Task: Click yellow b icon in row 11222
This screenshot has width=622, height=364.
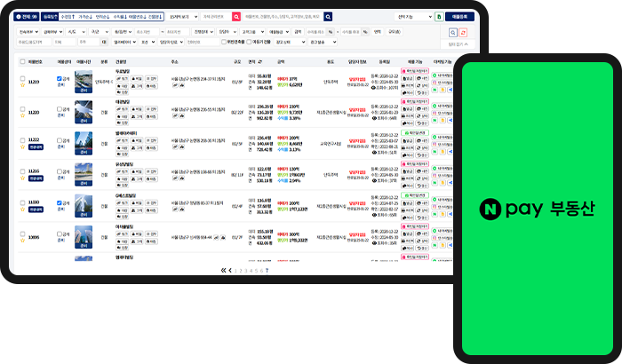Action: [x=443, y=152]
